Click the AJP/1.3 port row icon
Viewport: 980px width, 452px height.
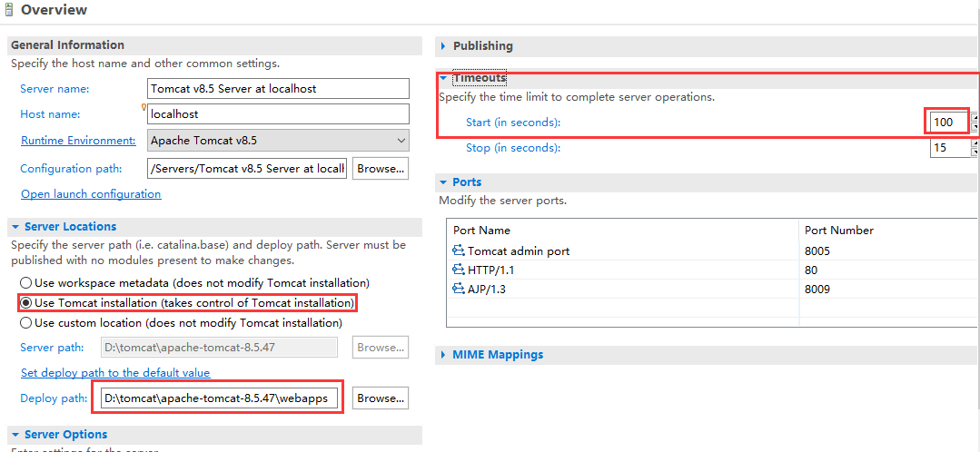[458, 289]
